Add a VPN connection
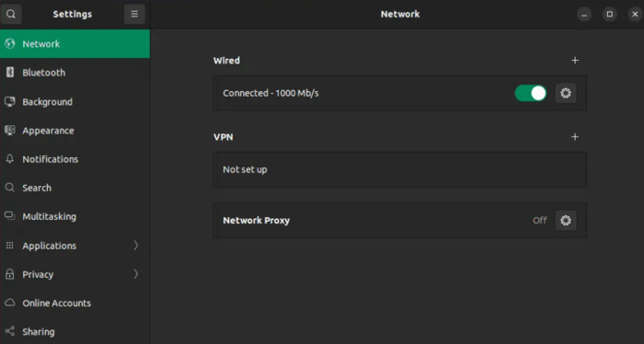644x344 pixels. 575,137
